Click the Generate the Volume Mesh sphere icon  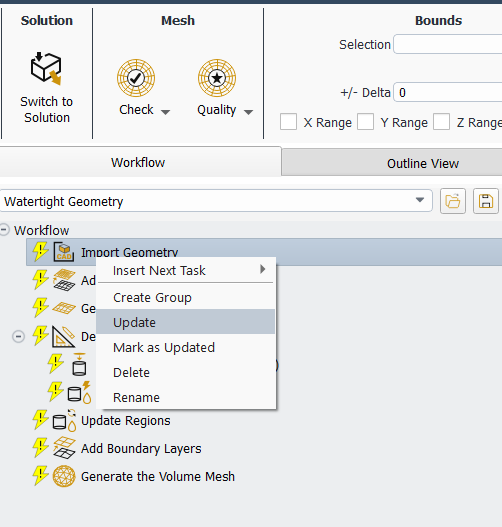pos(64,476)
